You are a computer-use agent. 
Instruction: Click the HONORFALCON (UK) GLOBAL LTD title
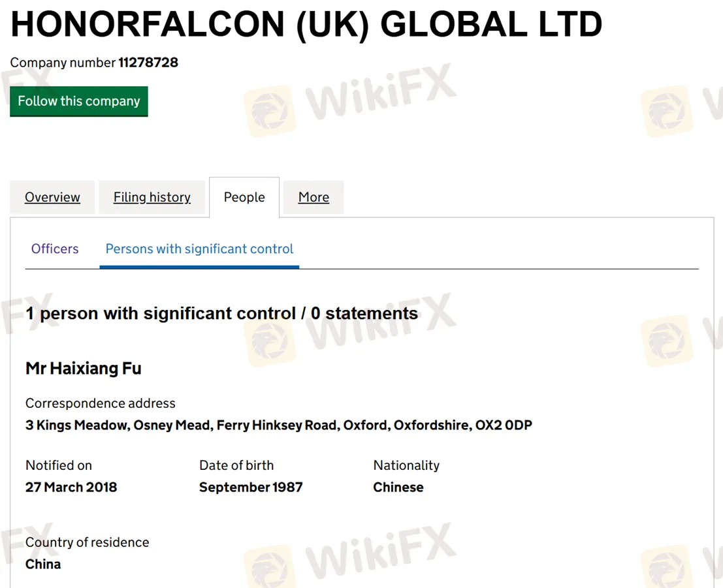(x=306, y=24)
